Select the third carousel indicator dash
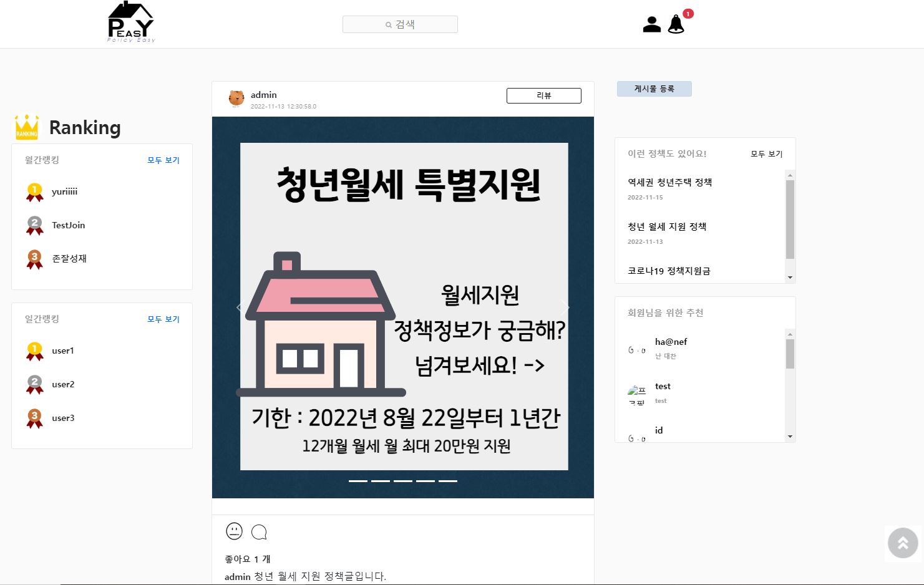 pos(403,481)
